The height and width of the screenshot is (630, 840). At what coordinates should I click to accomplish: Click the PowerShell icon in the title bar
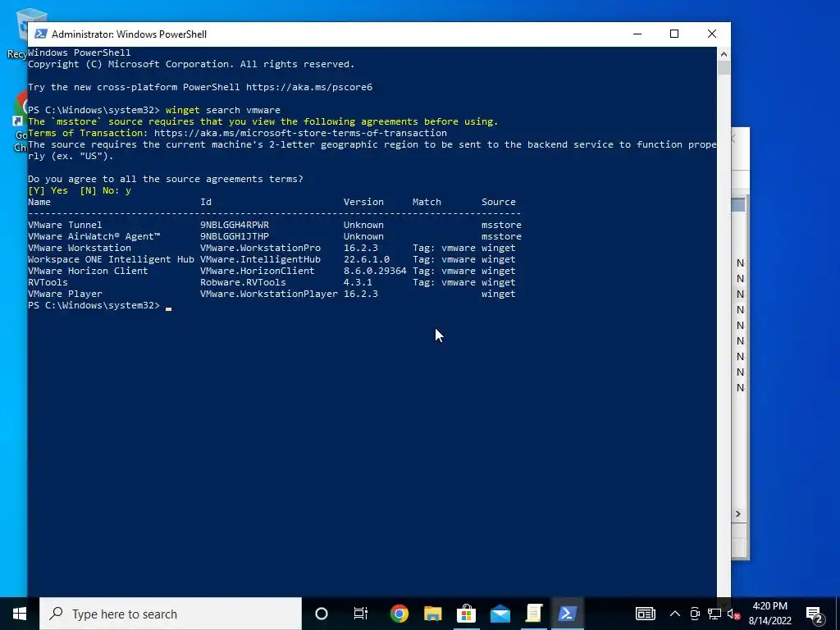[41, 34]
